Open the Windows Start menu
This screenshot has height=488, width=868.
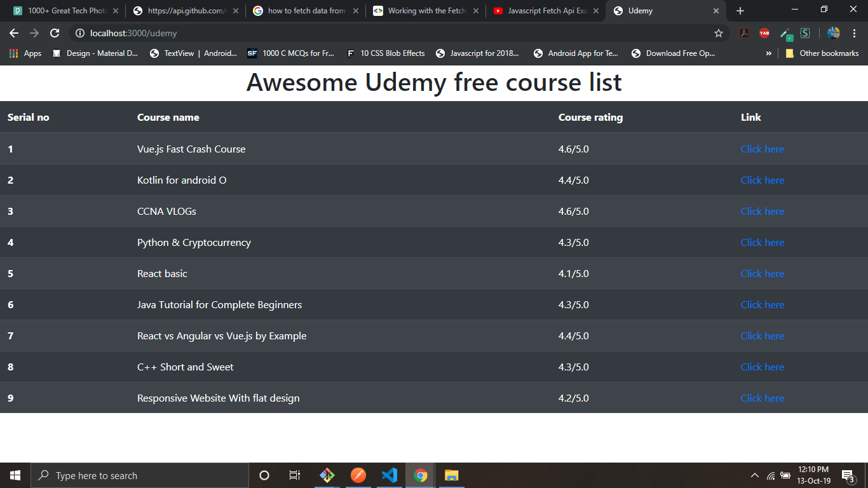click(x=15, y=475)
